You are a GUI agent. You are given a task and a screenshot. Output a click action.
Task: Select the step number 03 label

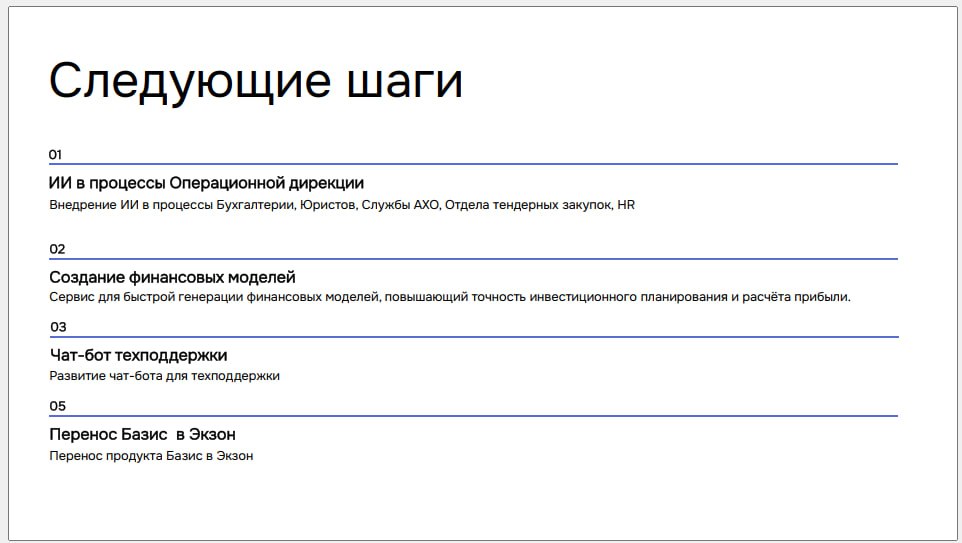pos(58,327)
